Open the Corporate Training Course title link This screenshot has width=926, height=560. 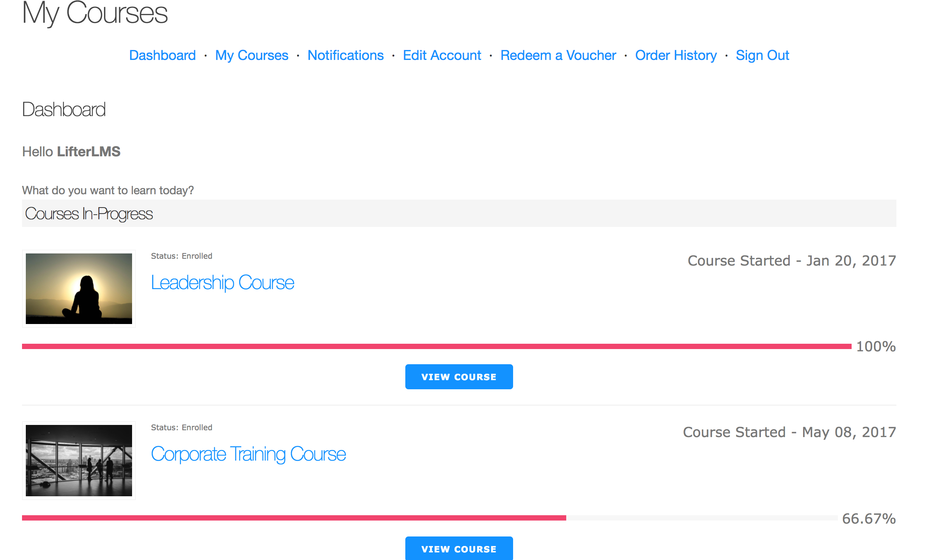(248, 454)
